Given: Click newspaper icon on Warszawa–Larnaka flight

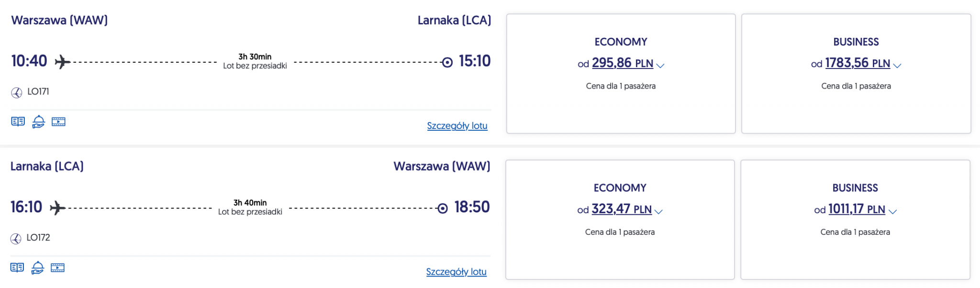Looking at the screenshot, I should tap(18, 122).
